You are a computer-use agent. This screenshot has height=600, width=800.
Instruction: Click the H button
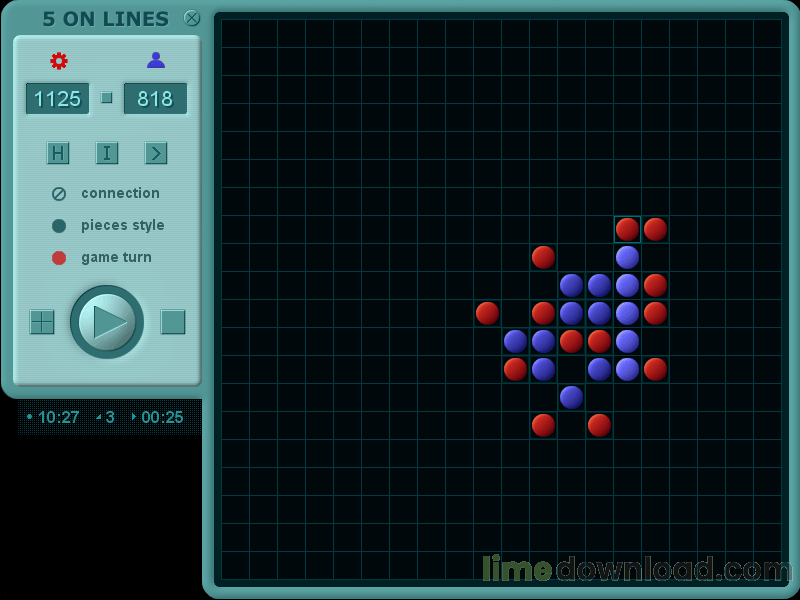(58, 153)
